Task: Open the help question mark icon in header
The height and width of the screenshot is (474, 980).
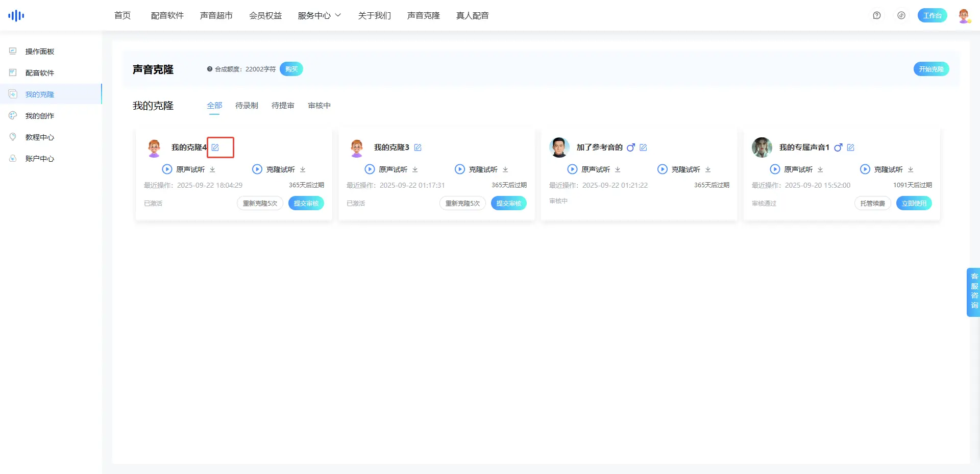Action: click(877, 15)
